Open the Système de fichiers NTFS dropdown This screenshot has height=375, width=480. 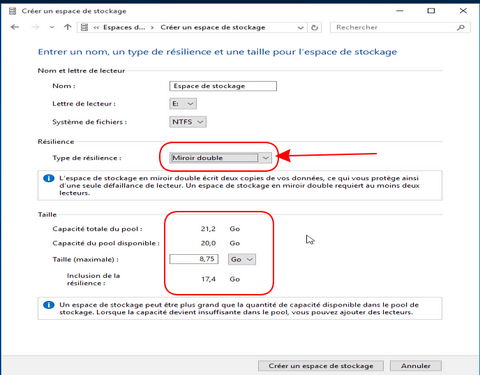188,122
